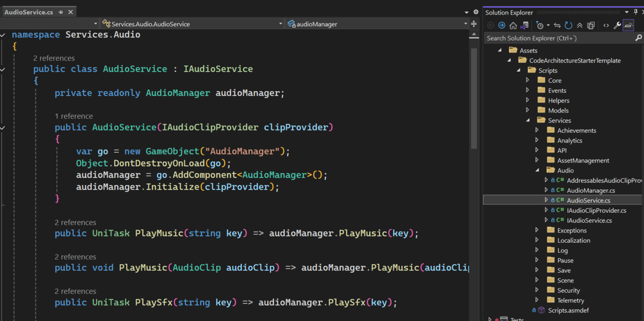Sync Solution Explorer with active document
The height and width of the screenshot is (321, 644).
pos(557,25)
